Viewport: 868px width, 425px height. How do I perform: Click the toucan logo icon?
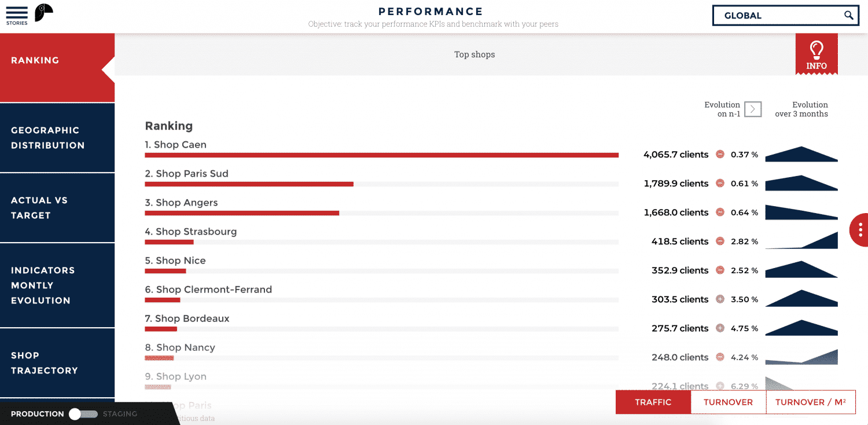(43, 13)
